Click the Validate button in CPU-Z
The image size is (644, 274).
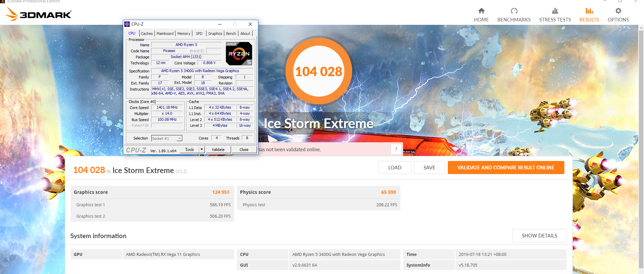[x=218, y=150]
